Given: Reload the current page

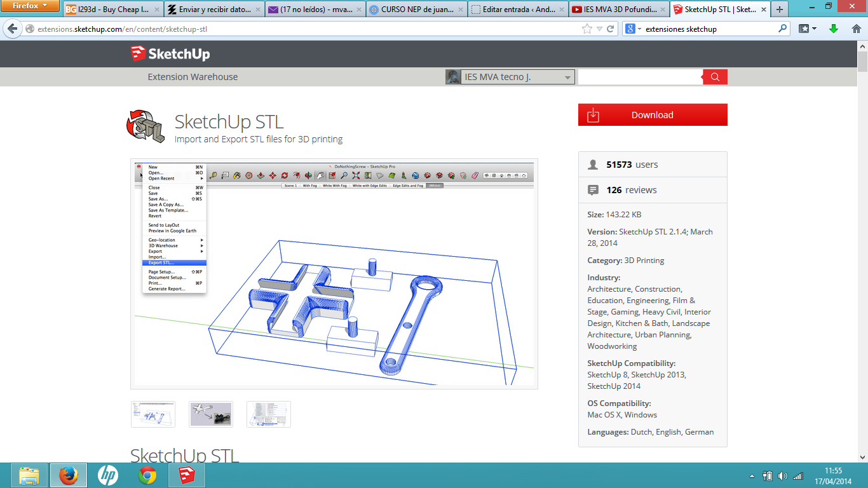Looking at the screenshot, I should [611, 29].
